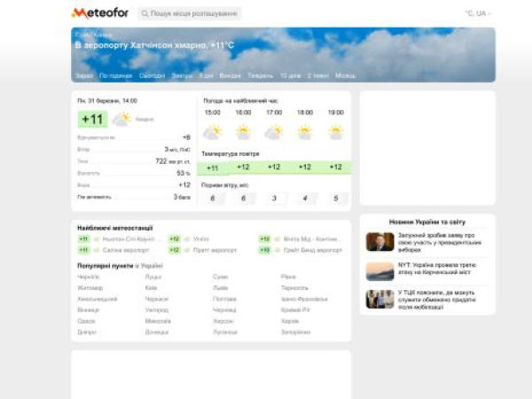532x399 pixels.
Task: Open weather for Кривий Ріг
Action: point(295,310)
